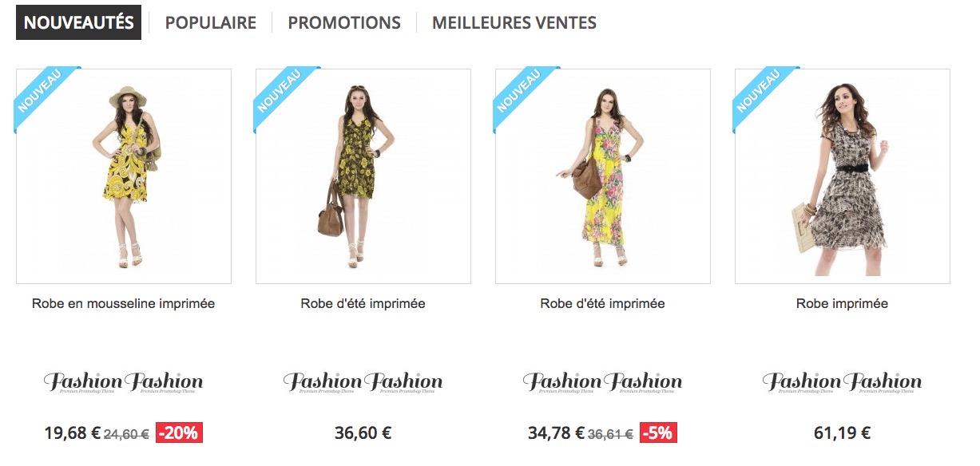Open the Robe d'été imprimée link priced 36,60 €

point(363,304)
